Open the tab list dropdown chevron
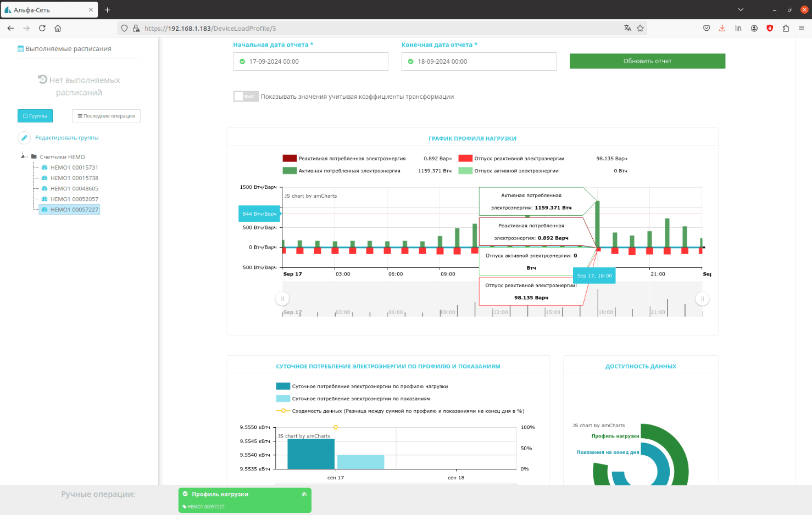 741,9
